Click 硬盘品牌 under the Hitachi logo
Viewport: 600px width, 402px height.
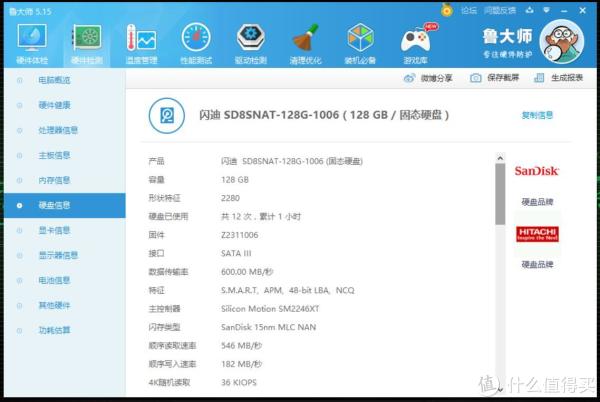(537, 264)
